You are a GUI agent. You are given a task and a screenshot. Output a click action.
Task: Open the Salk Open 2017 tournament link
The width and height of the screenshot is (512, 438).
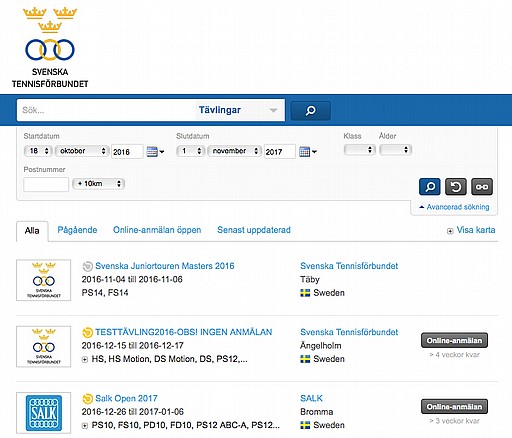[x=126, y=398]
